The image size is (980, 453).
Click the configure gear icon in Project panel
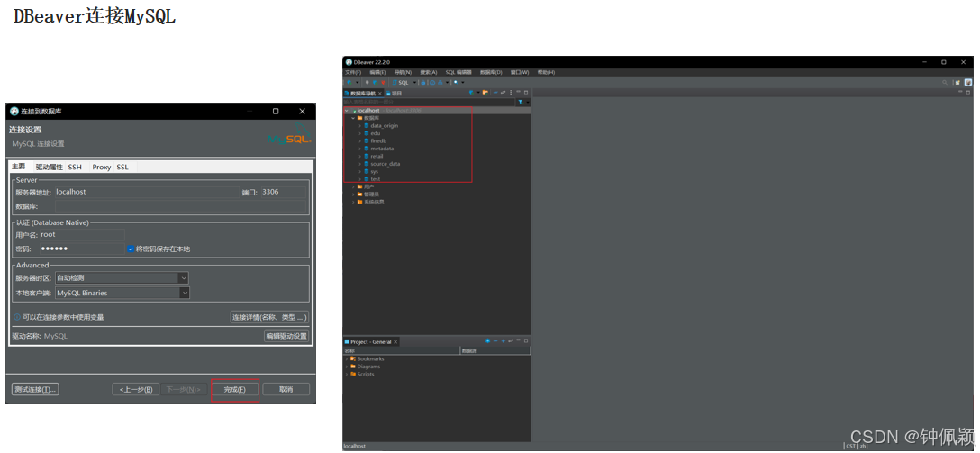point(487,341)
